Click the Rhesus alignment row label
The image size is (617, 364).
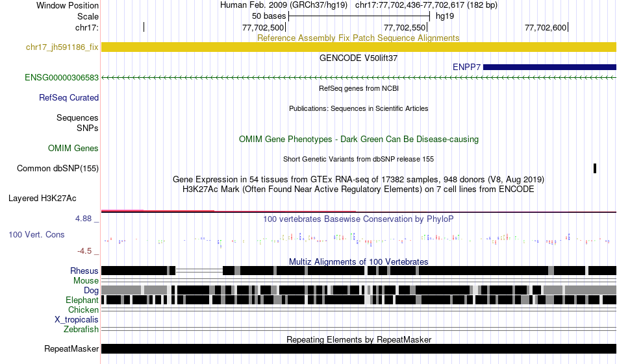tap(84, 271)
